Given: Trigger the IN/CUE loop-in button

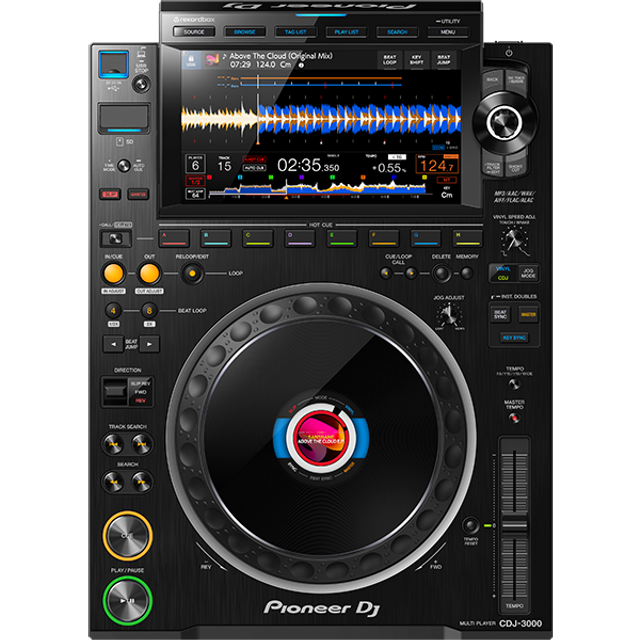Looking at the screenshot, I should coord(113,273).
